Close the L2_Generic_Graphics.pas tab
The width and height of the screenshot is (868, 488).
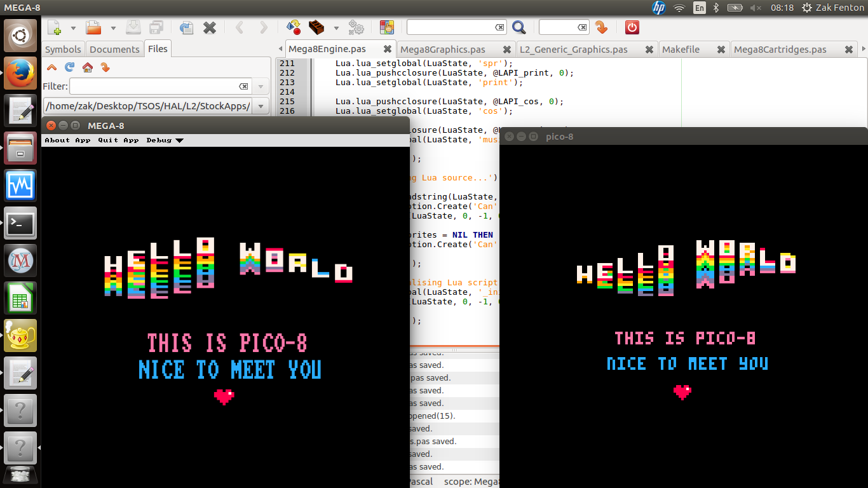pyautogui.click(x=649, y=50)
